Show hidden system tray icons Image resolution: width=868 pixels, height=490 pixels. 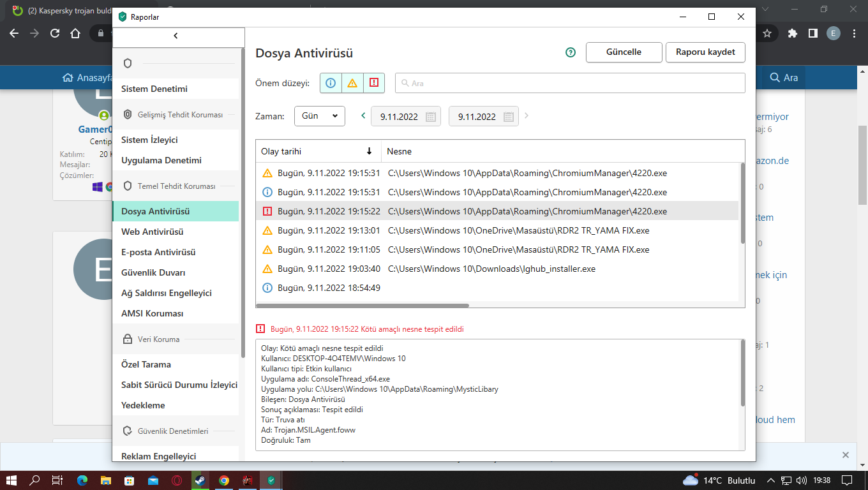click(x=770, y=480)
